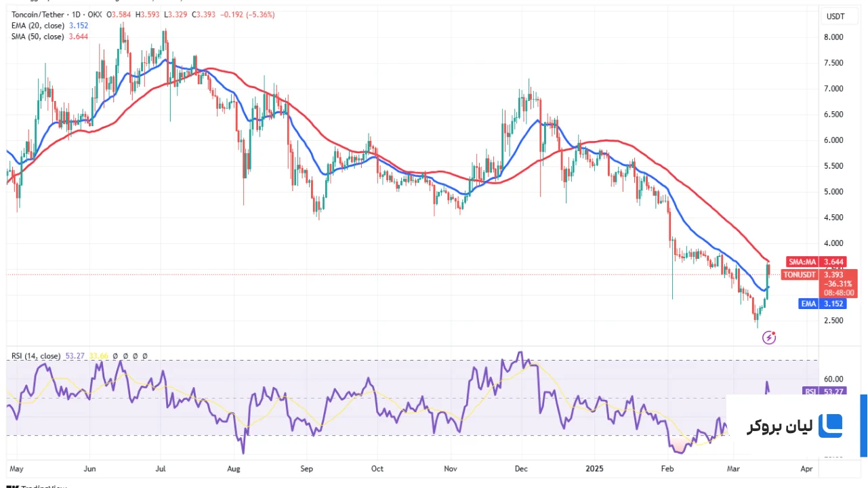Click the 08:48:00 candle countdown timer

point(839,293)
